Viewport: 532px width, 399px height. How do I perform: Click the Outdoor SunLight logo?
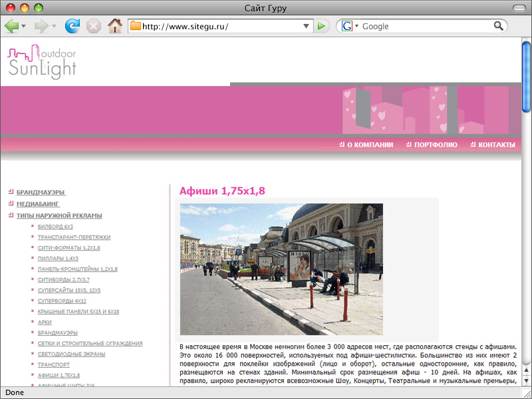[x=42, y=62]
